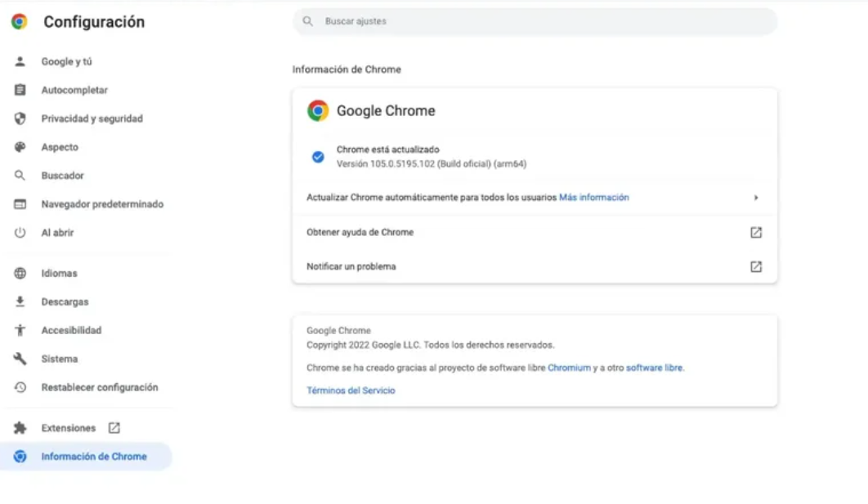
Task: Click the Extensiones puzzle piece icon
Action: (20, 428)
